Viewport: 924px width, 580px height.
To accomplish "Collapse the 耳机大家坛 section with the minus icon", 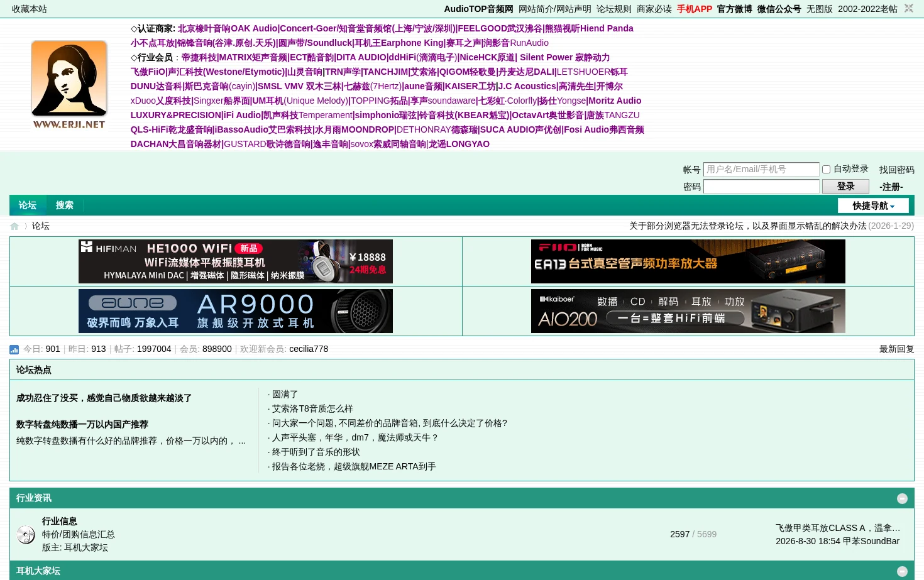I will [902, 571].
